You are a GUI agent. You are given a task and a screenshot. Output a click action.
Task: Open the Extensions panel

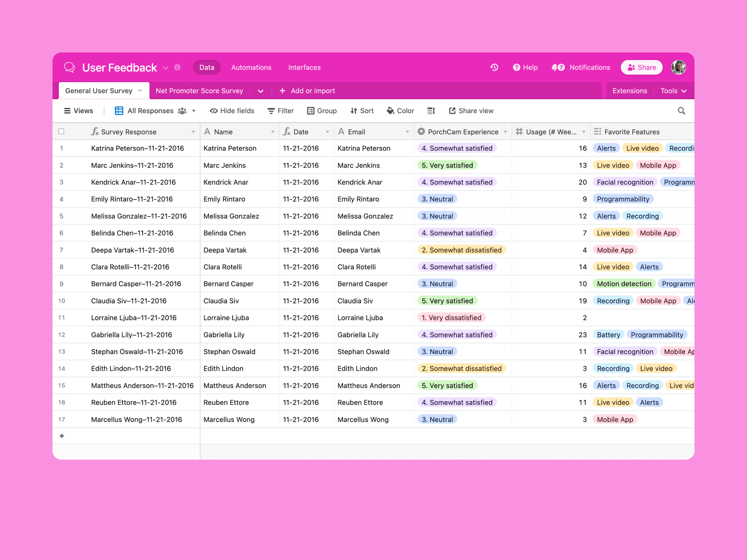[630, 91]
